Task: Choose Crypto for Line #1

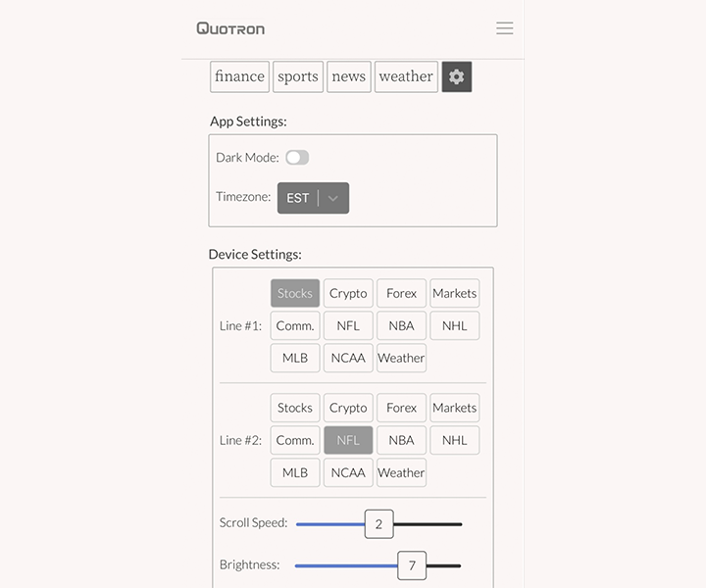Action: click(x=348, y=293)
